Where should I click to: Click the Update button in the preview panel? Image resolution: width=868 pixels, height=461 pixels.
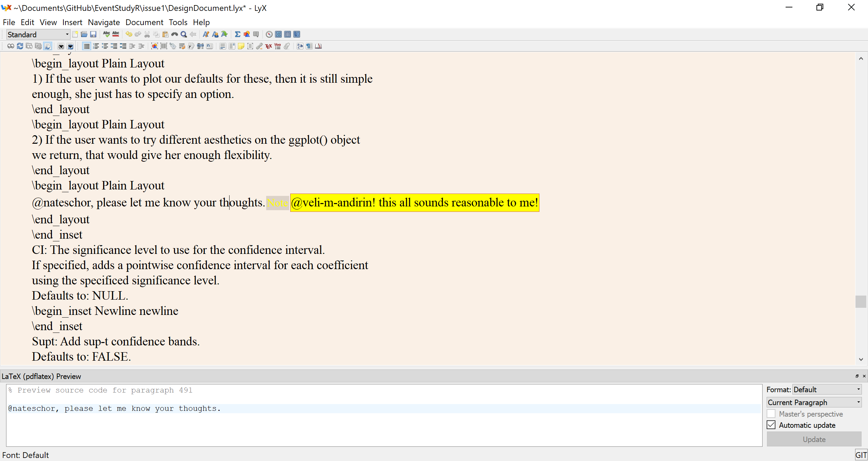814,439
